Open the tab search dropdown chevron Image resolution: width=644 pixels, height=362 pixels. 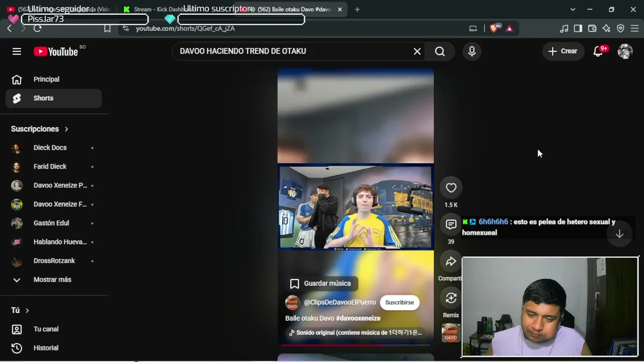point(573,10)
